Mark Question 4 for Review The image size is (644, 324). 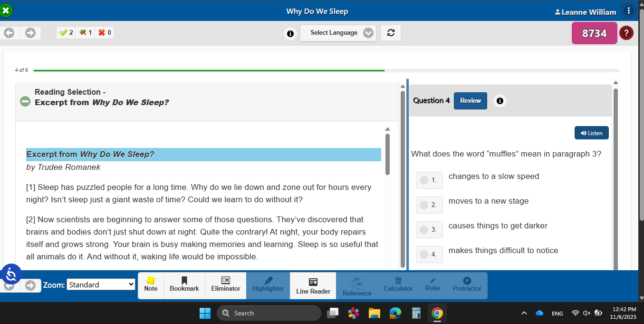470,100
